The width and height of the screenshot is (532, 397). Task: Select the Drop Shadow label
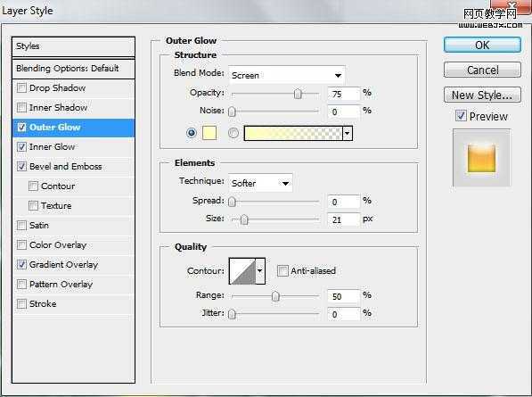pyautogui.click(x=57, y=88)
